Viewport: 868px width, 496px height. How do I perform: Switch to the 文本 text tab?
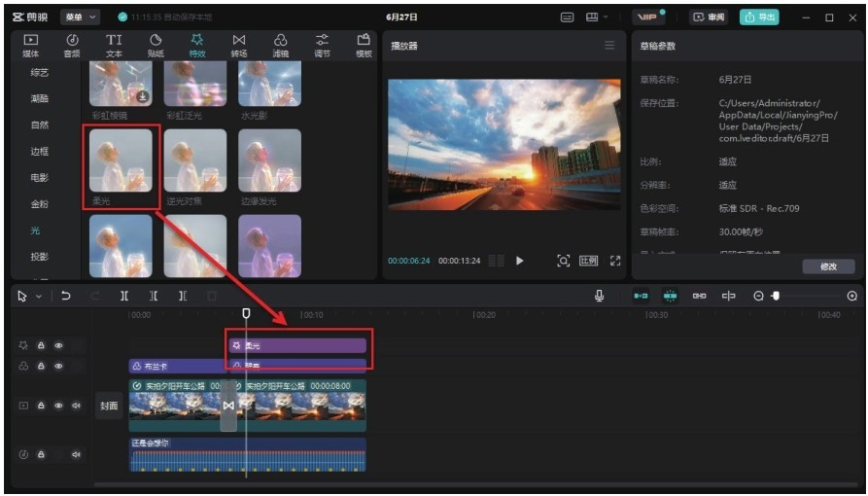114,46
